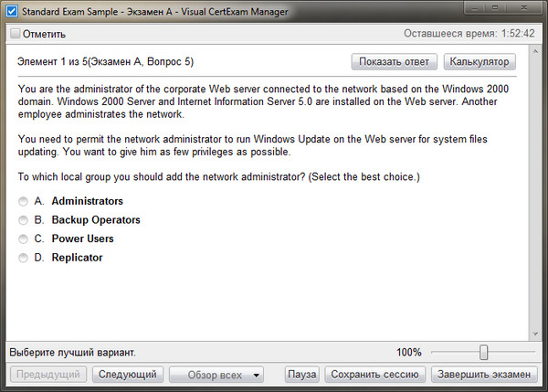Finish the exam via Завершить экзамен
Viewport: 548px width, 392px height.
482,375
